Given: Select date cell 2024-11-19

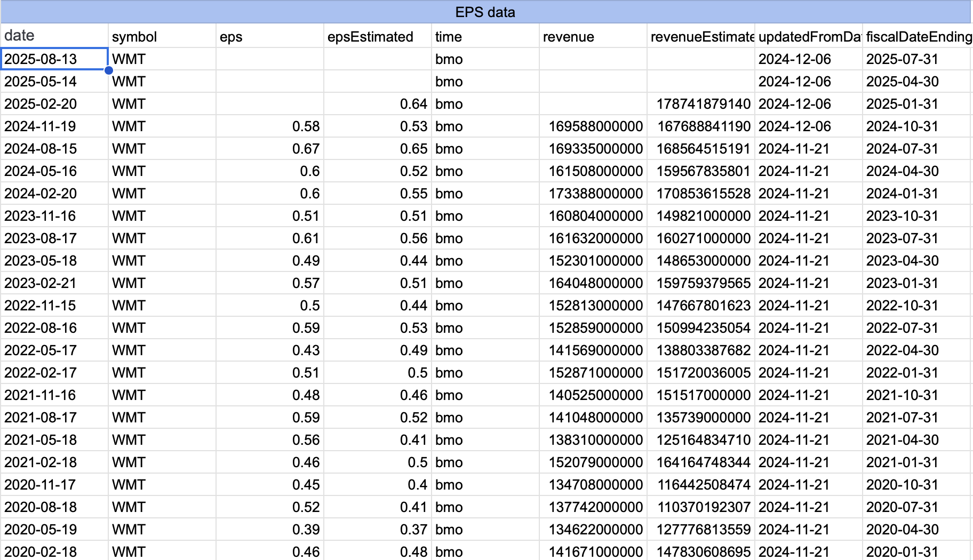Looking at the screenshot, I should (54, 126).
